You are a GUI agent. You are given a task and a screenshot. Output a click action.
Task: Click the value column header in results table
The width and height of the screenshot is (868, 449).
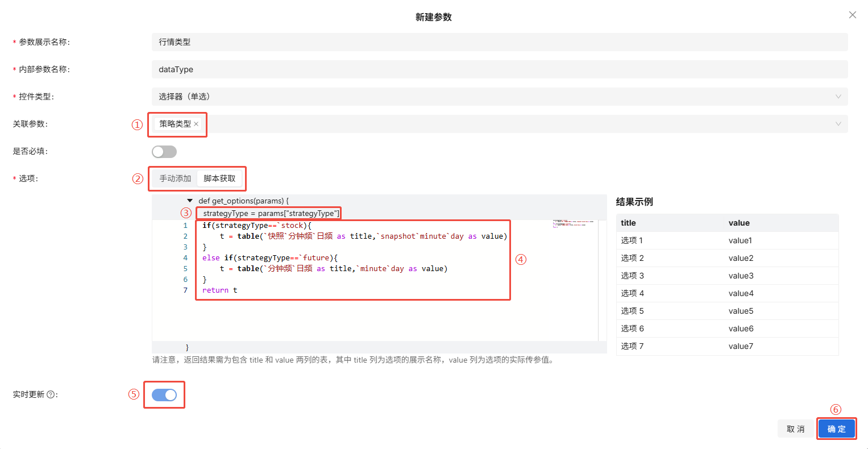click(739, 223)
